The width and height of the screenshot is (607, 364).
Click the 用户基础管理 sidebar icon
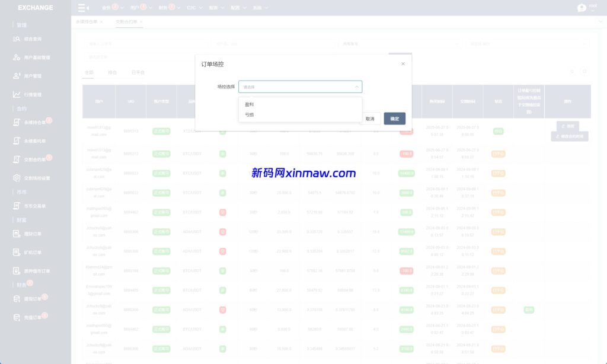click(17, 58)
